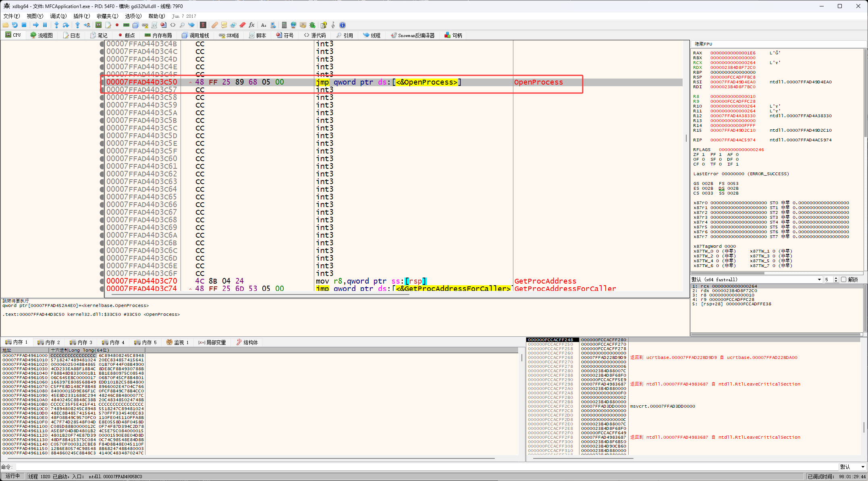Toggle breakpoint dot at OpenProcess jmp line

(102, 82)
